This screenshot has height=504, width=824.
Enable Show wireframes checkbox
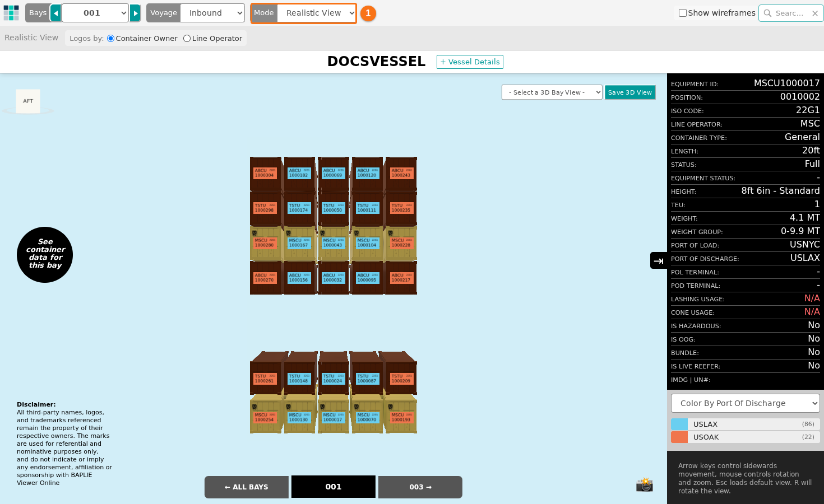[682, 13]
